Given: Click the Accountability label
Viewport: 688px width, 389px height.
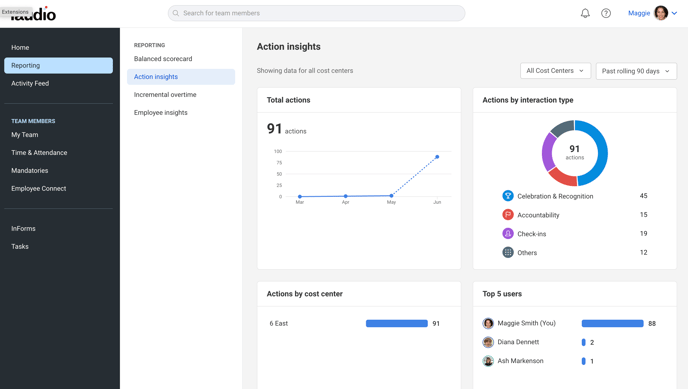Looking at the screenshot, I should (x=538, y=215).
